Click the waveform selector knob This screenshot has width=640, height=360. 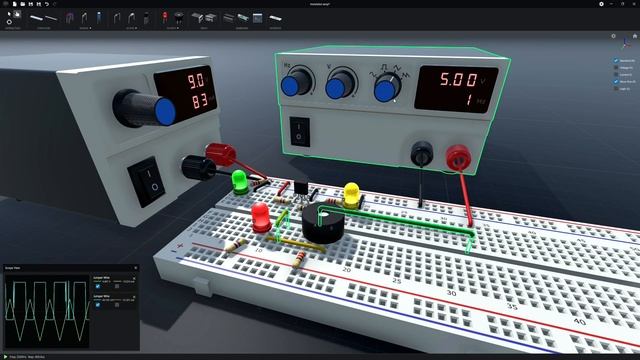click(387, 86)
